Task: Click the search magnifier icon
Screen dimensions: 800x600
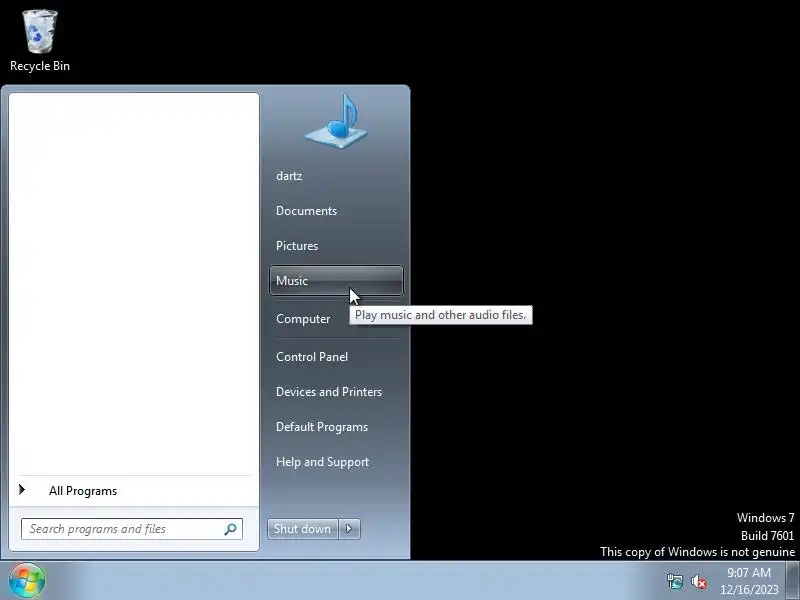Action: click(x=230, y=529)
